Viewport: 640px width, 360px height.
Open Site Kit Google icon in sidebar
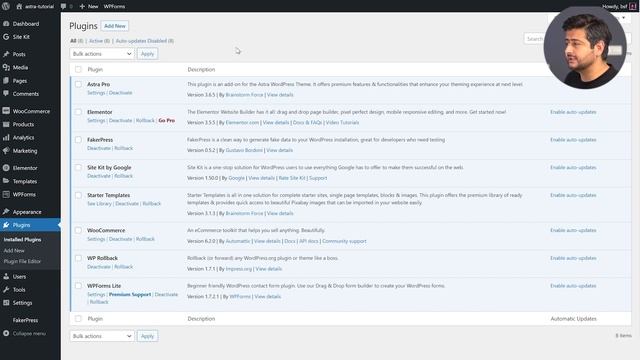pos(6,37)
